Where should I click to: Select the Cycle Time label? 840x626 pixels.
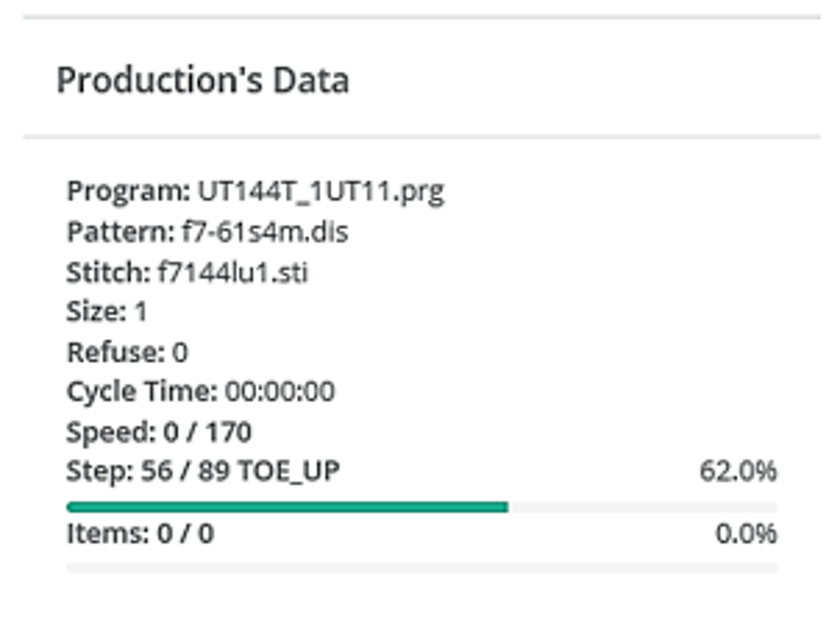142,392
